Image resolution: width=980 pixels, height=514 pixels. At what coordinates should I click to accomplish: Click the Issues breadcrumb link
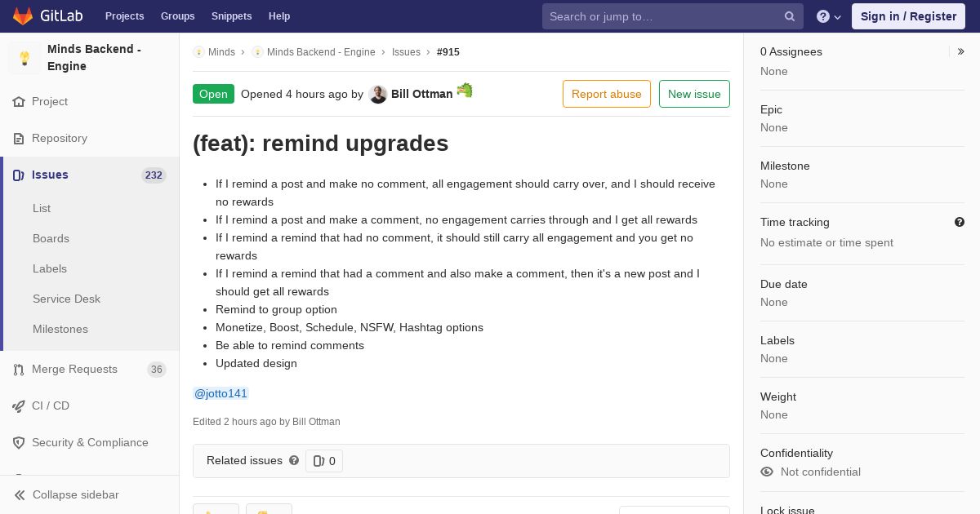(x=406, y=52)
